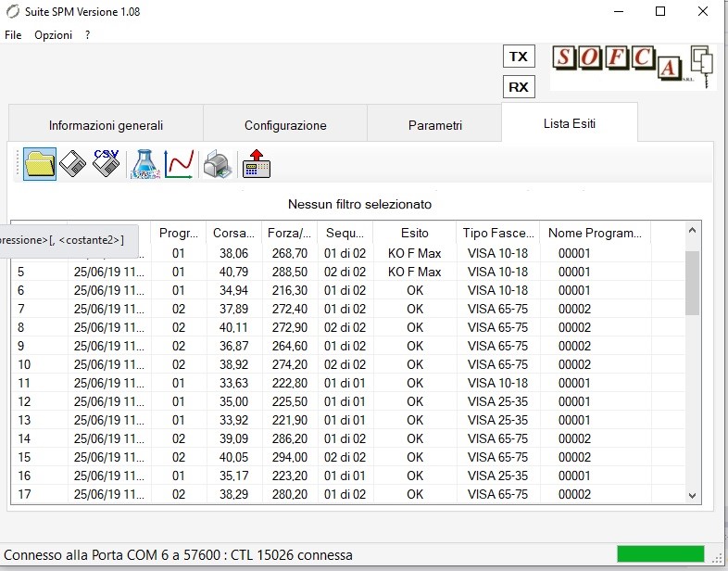
Task: Click Progr value 02 in row 8
Action: tap(179, 327)
